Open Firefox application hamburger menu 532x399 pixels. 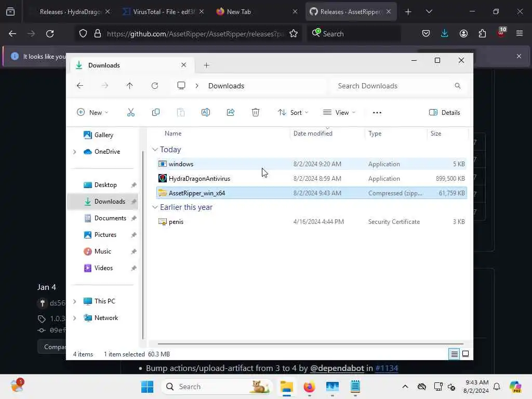(x=520, y=33)
